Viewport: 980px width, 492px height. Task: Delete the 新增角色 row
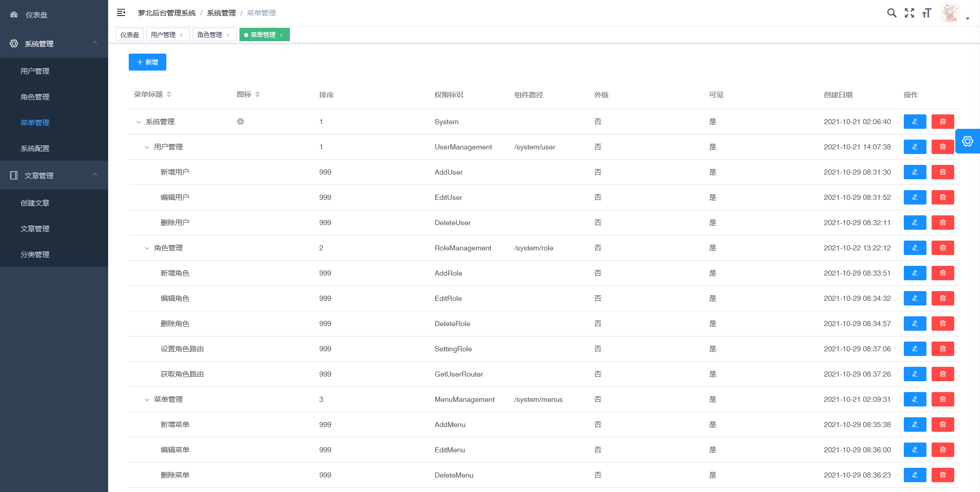(x=942, y=273)
